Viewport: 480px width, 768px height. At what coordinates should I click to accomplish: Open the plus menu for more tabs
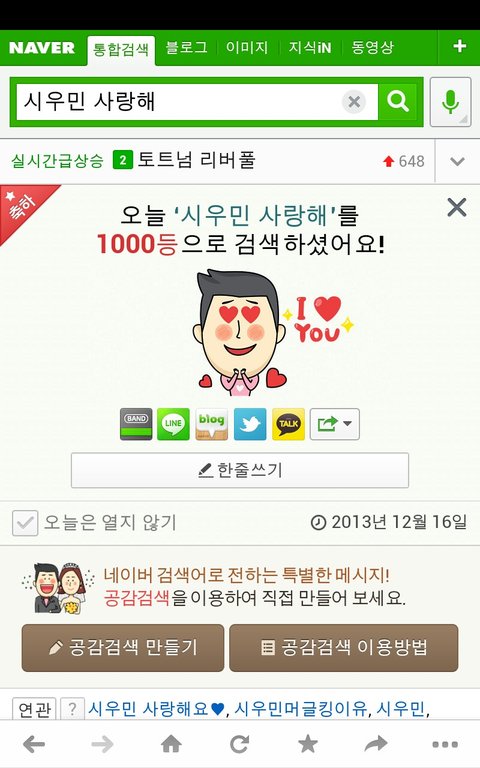pos(459,47)
